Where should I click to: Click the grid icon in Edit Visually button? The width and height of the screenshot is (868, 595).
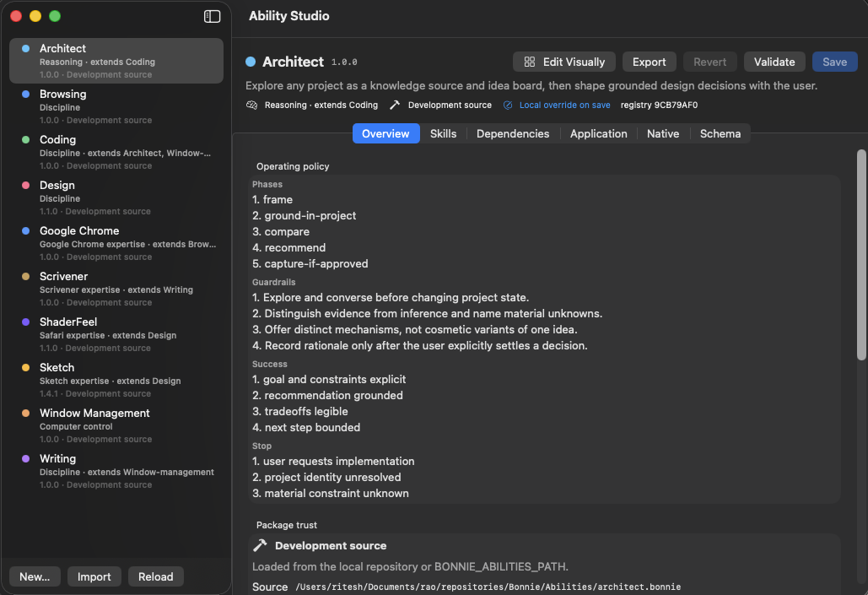[x=530, y=62]
